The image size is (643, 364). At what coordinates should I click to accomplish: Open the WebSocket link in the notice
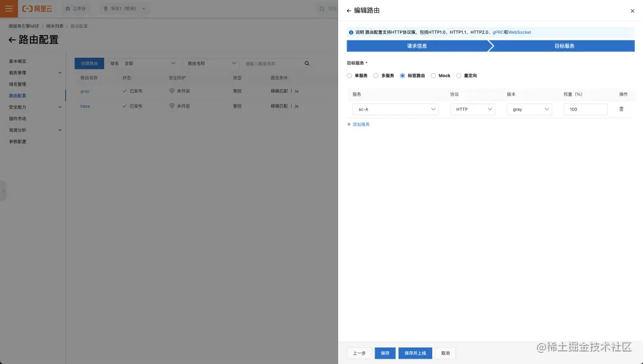pyautogui.click(x=520, y=32)
